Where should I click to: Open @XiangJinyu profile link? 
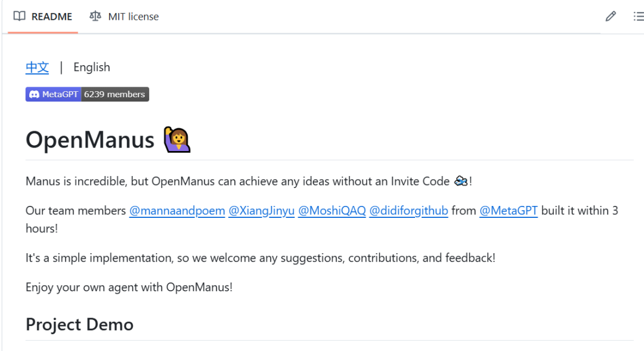pos(261,211)
